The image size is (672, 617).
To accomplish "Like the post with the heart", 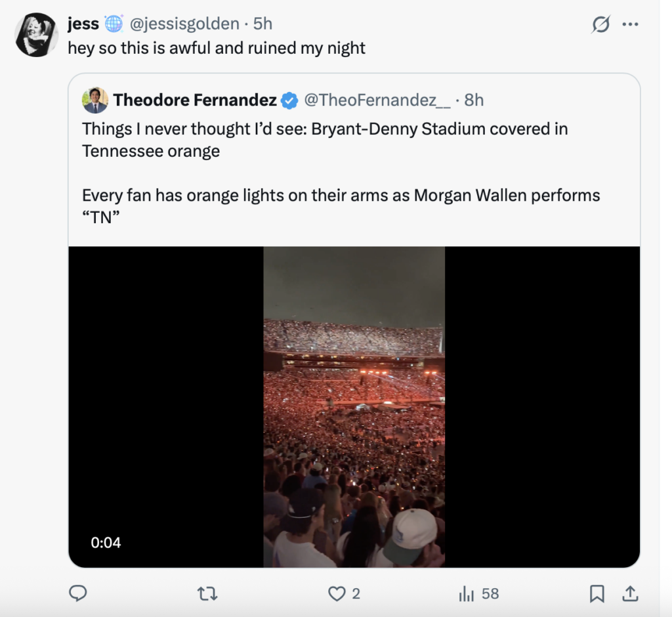I will [x=337, y=593].
